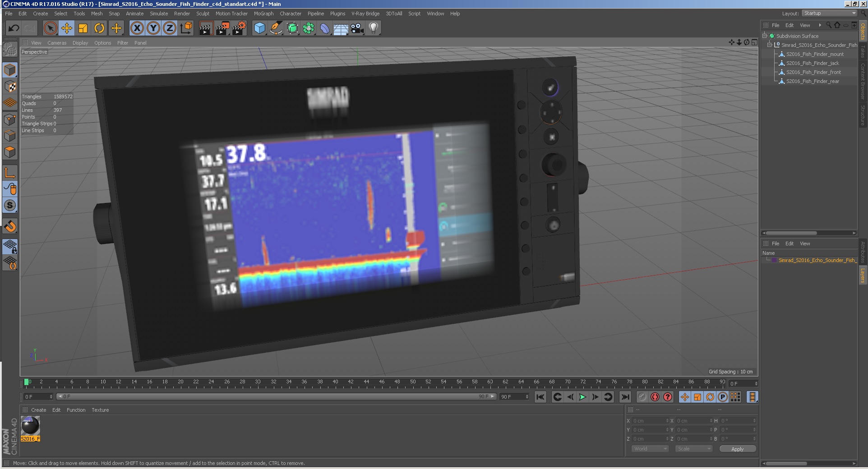Select S2016_Fish_Finder_front object
Image resolution: width=868 pixels, height=469 pixels.
pyautogui.click(x=813, y=72)
